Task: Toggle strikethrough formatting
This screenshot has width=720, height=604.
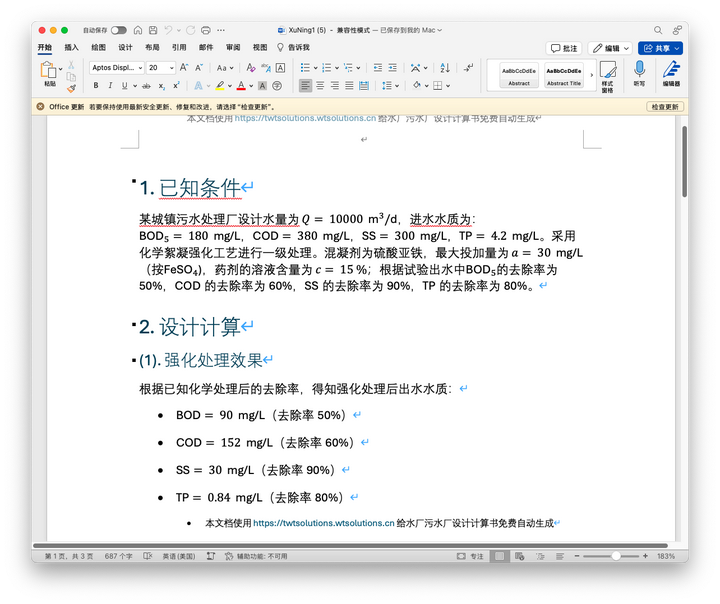Action: (x=146, y=85)
